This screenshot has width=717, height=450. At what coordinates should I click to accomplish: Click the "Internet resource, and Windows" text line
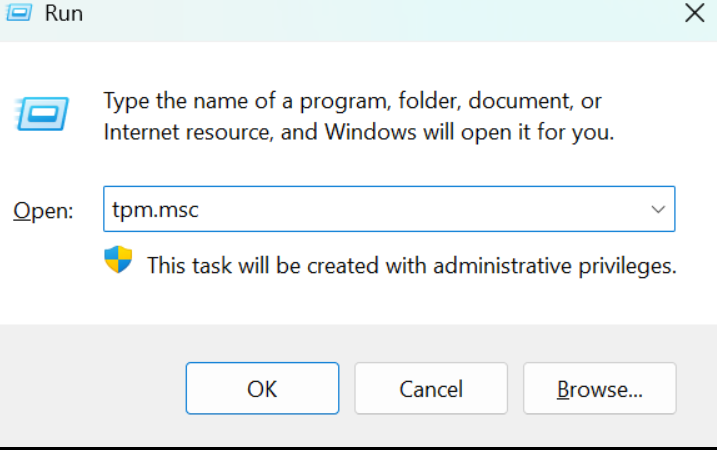tap(259, 132)
